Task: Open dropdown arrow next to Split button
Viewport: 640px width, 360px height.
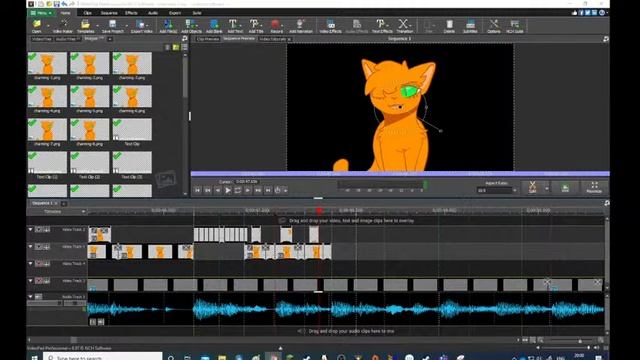Action: click(x=546, y=188)
